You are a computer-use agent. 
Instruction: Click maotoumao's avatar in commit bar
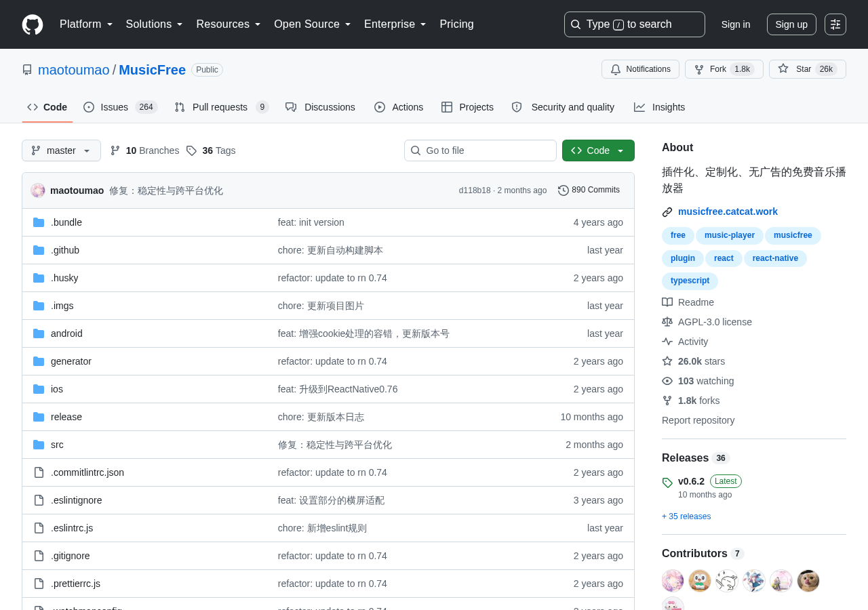coord(38,190)
